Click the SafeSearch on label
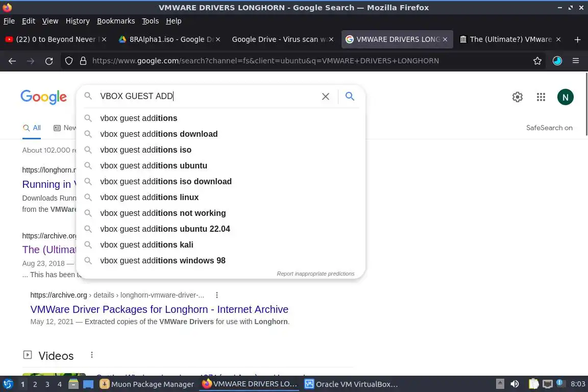This screenshot has height=392, width=588. click(549, 128)
